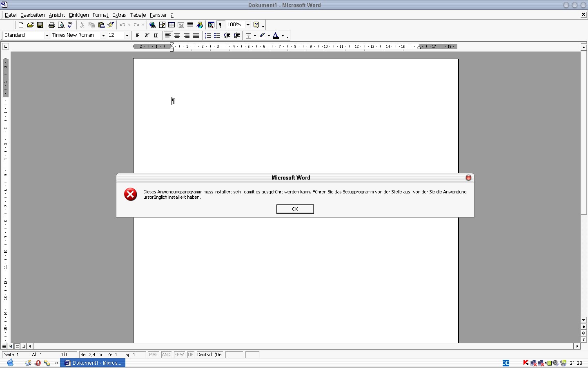Expand the highlight color dropdown arrow
Screen dimensions: 588x368
(269, 36)
